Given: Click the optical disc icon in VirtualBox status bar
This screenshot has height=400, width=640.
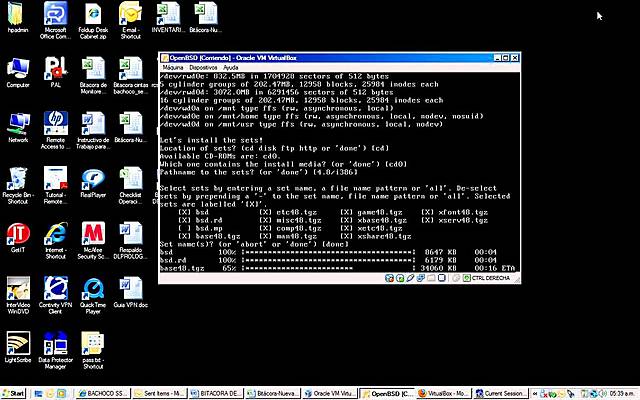Looking at the screenshot, I should 400,278.
